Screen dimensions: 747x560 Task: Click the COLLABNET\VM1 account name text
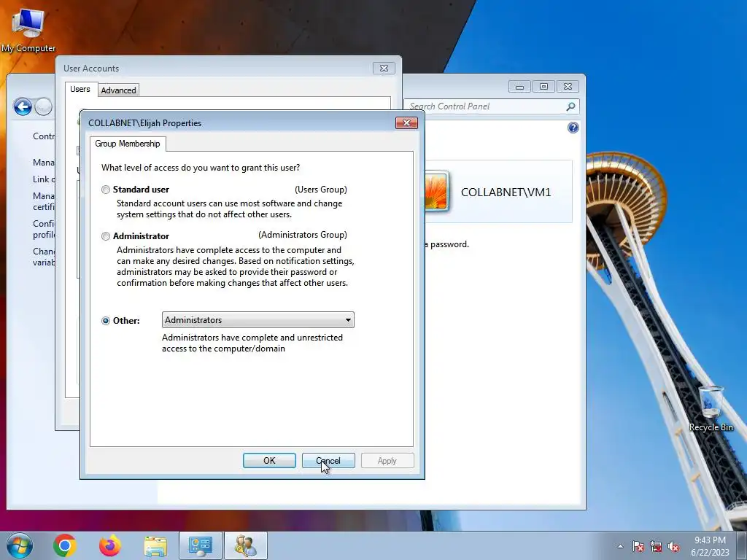pyautogui.click(x=506, y=192)
